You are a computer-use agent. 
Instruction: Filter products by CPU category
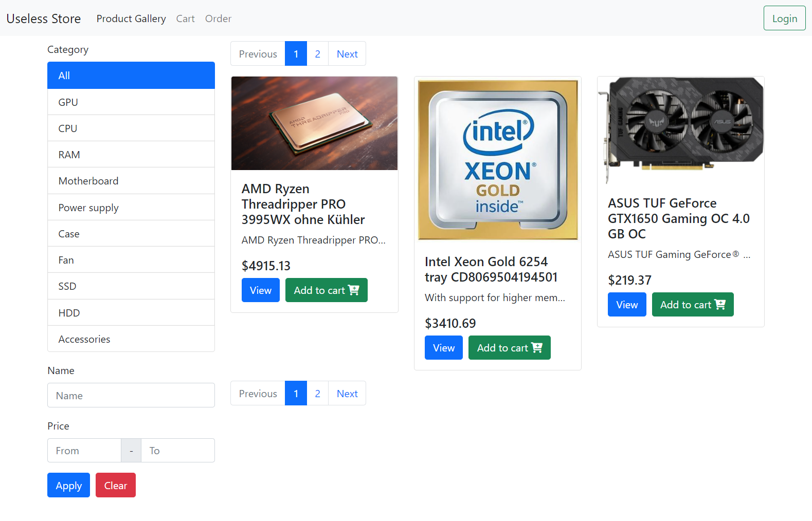coord(131,128)
